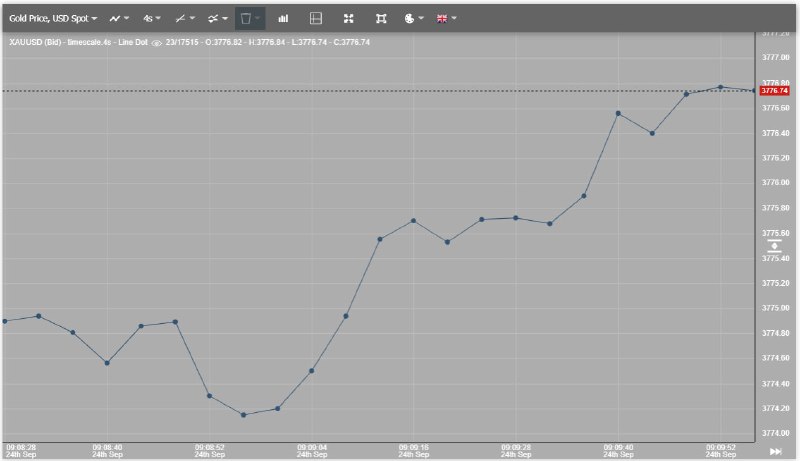Image resolution: width=800 pixels, height=461 pixels.
Task: Toggle the eye visibility icon for XAUUSD series
Action: coord(156,43)
